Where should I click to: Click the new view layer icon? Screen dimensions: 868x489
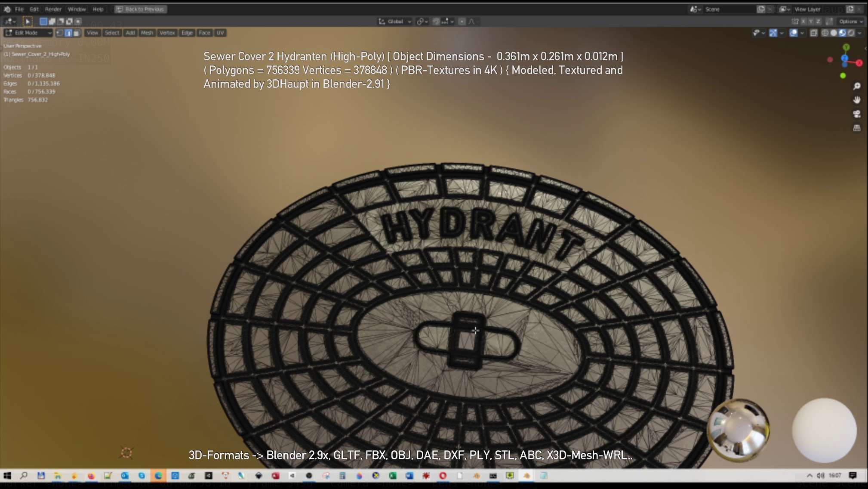coord(850,9)
